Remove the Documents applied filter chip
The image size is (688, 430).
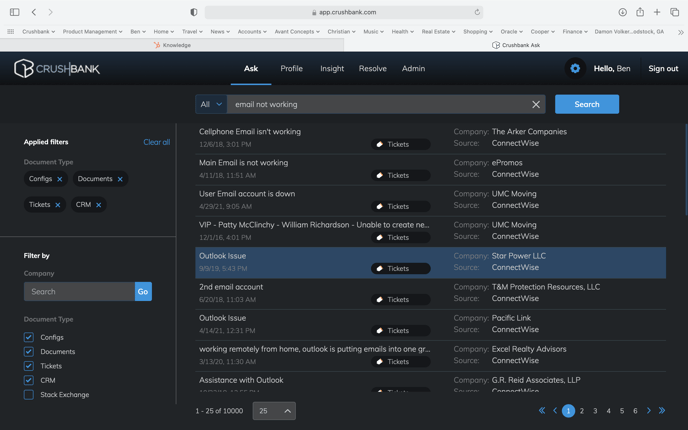120,179
